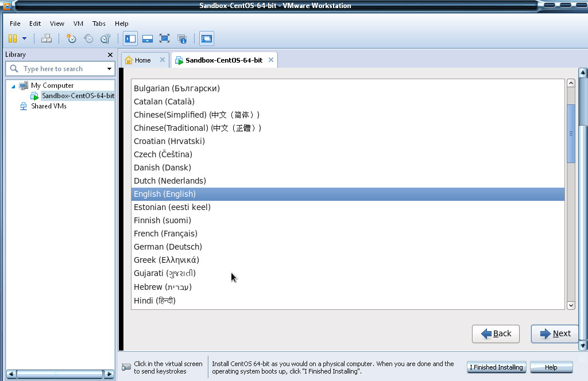The width and height of the screenshot is (588, 381).
Task: Send Ctrl+Alt+Del toolbar icon
Action: 47,38
